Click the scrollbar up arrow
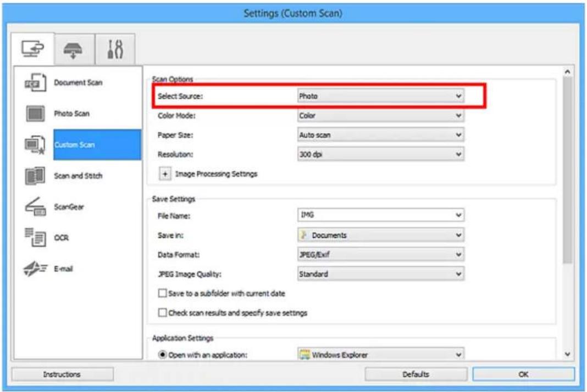The width and height of the screenshot is (587, 392). (x=568, y=72)
